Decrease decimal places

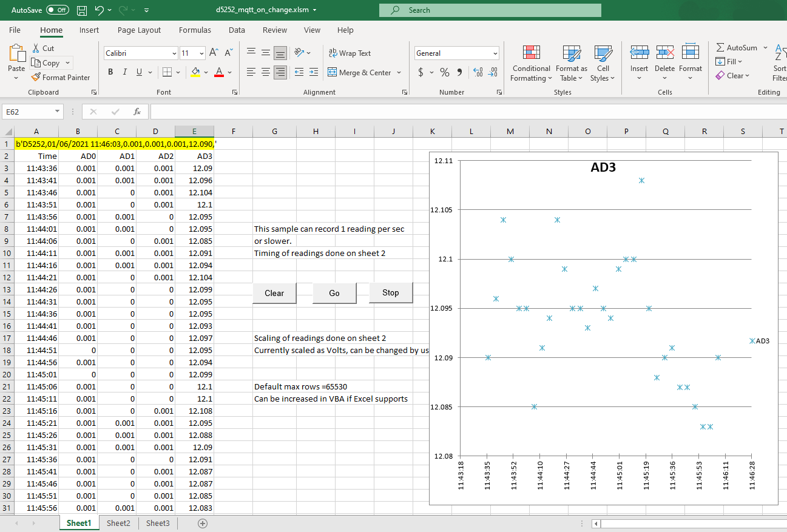(x=493, y=72)
